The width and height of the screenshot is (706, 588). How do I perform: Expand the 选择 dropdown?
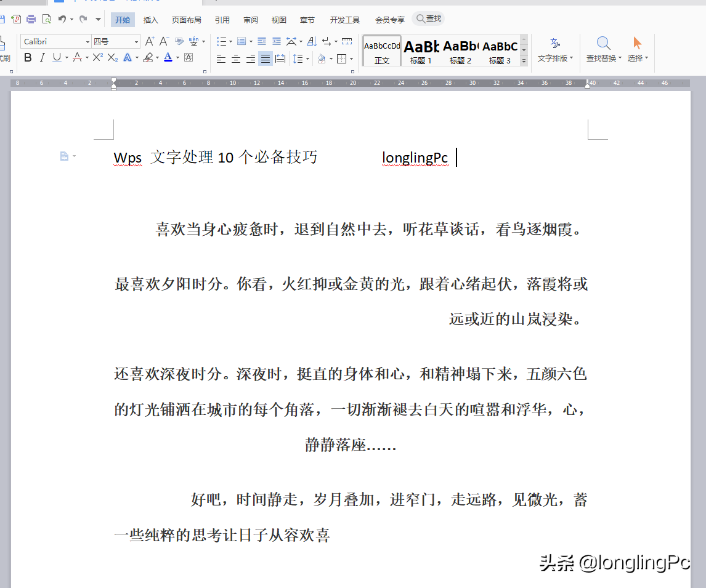coord(647,58)
